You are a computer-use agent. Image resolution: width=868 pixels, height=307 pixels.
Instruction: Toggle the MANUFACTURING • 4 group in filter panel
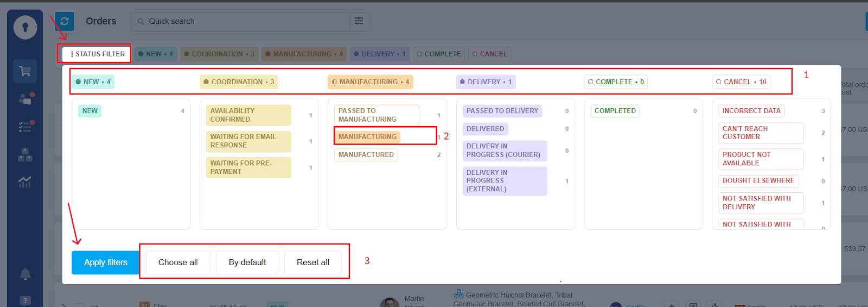pos(371,82)
